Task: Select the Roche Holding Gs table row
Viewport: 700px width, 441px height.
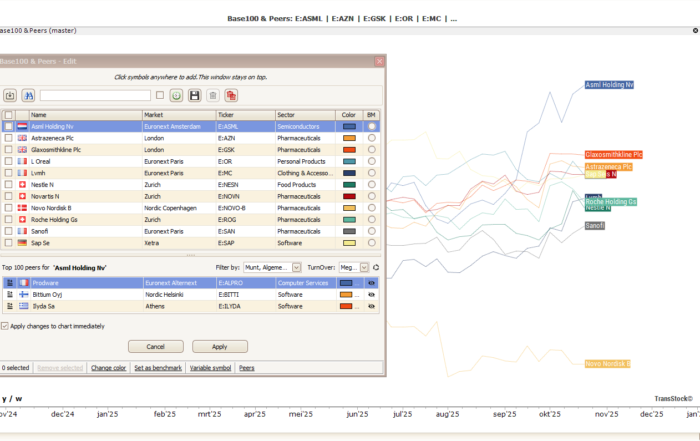Action: coord(191,220)
